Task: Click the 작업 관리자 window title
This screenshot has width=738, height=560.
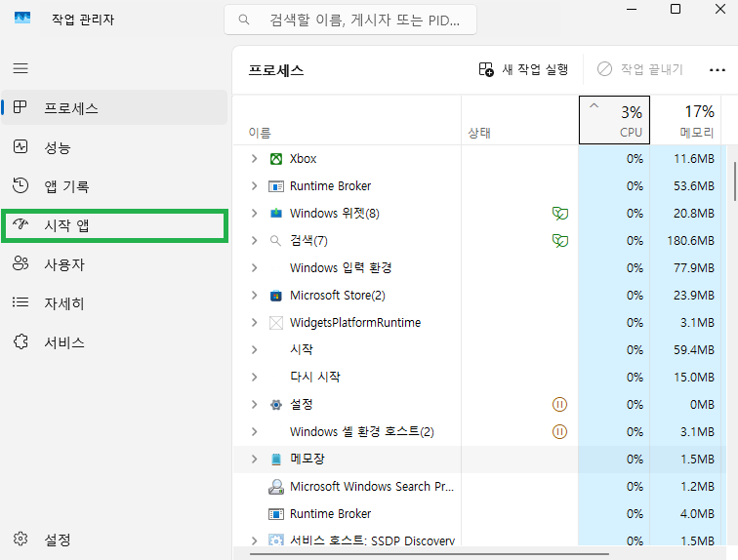Action: (83, 20)
